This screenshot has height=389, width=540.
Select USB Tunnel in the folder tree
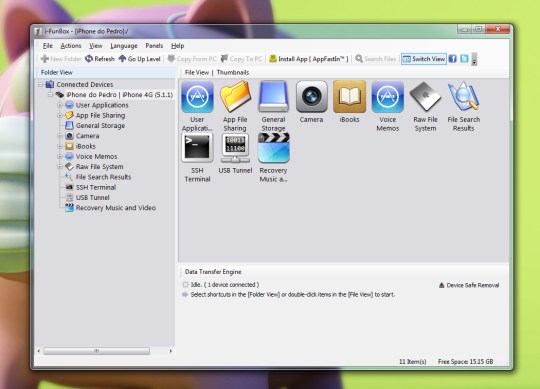point(87,198)
